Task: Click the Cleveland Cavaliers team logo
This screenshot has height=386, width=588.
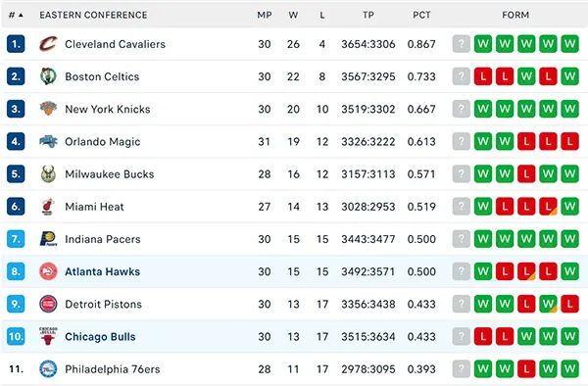Action: tap(48, 44)
